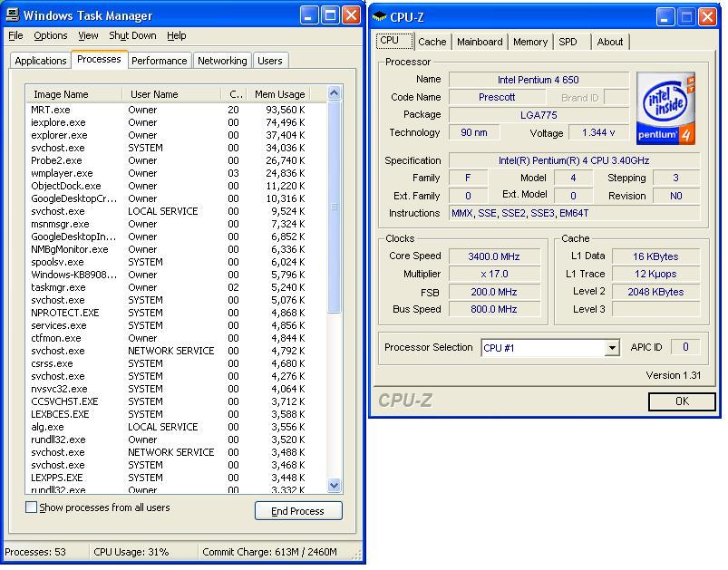Click the Commit Charge status bar entry
728x570 pixels.
(270, 553)
